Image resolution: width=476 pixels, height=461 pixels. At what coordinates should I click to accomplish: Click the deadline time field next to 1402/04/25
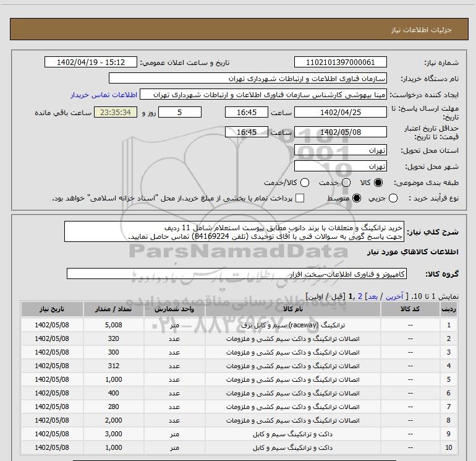point(247,112)
